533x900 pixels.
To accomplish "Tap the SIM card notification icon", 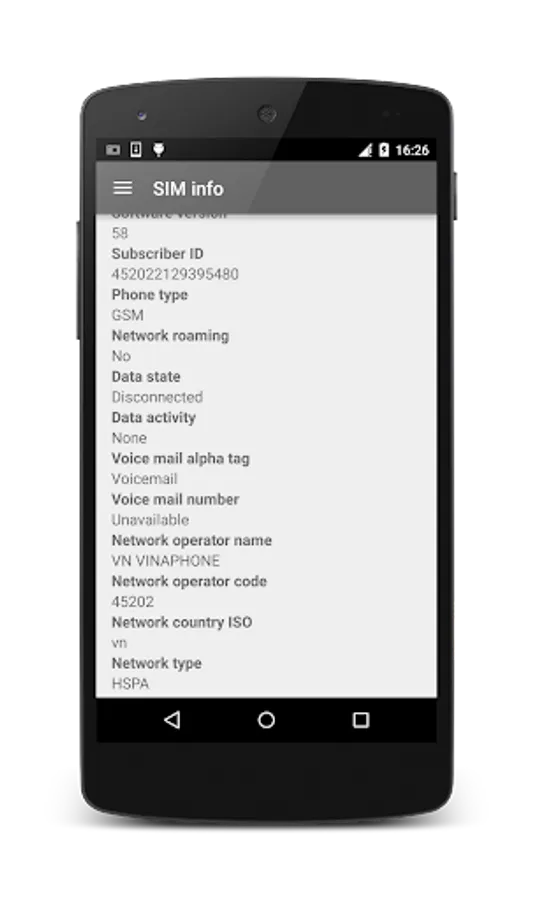I will [136, 149].
